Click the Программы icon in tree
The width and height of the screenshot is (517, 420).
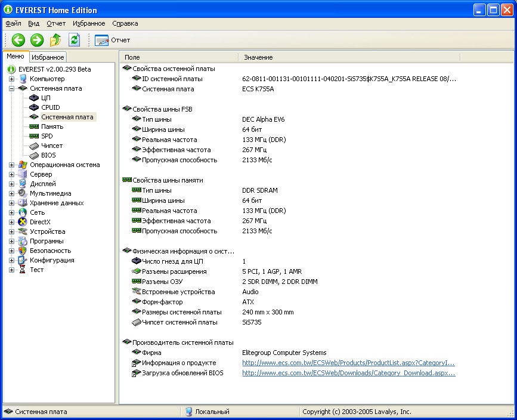pyautogui.click(x=23, y=241)
